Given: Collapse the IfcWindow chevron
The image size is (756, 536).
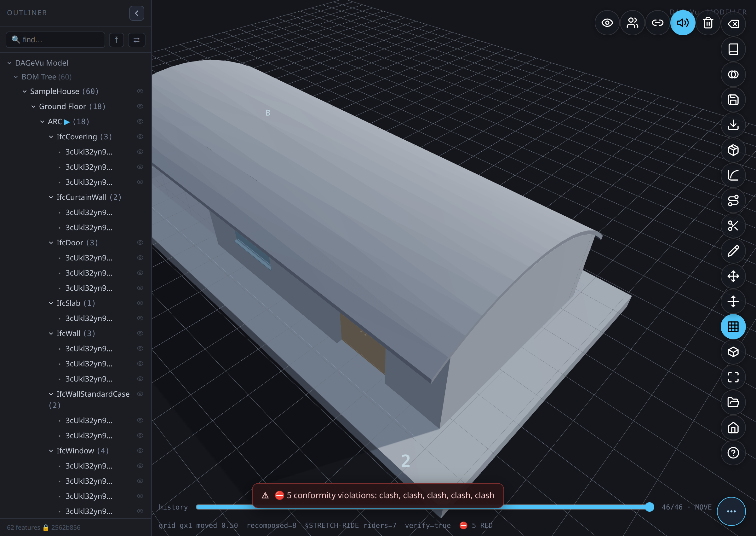Looking at the screenshot, I should tap(51, 451).
